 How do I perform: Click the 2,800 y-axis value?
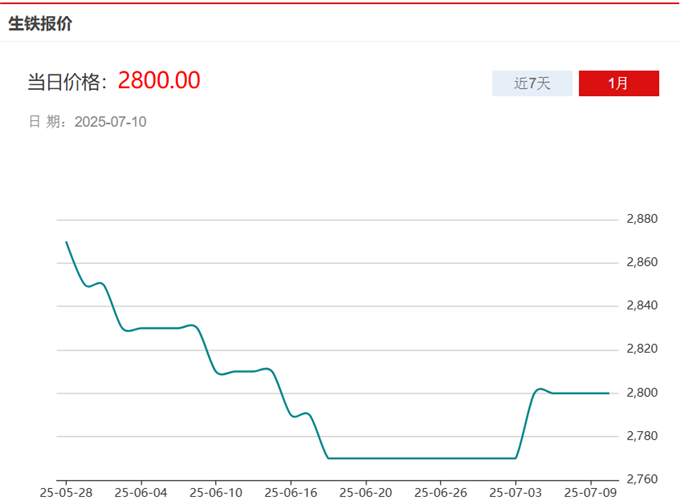pos(641,393)
